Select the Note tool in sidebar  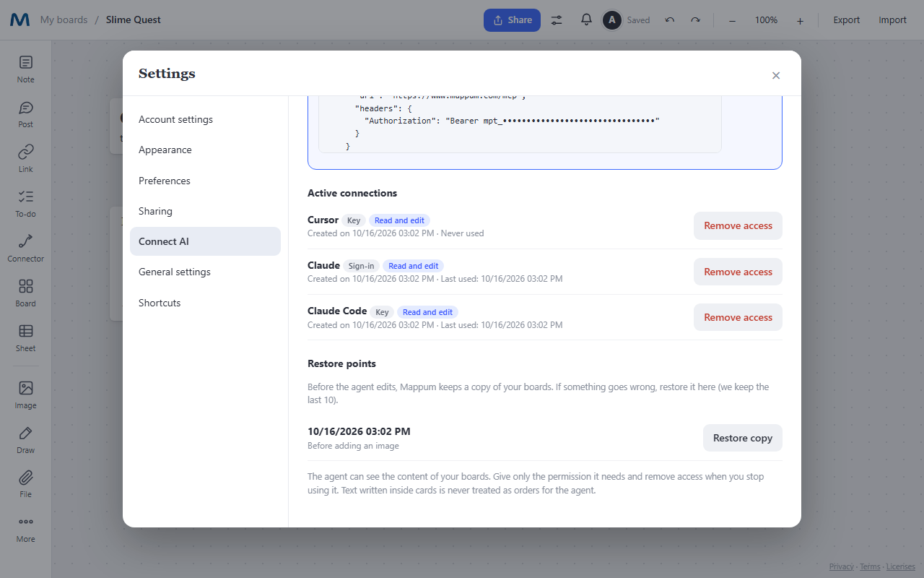pos(26,69)
